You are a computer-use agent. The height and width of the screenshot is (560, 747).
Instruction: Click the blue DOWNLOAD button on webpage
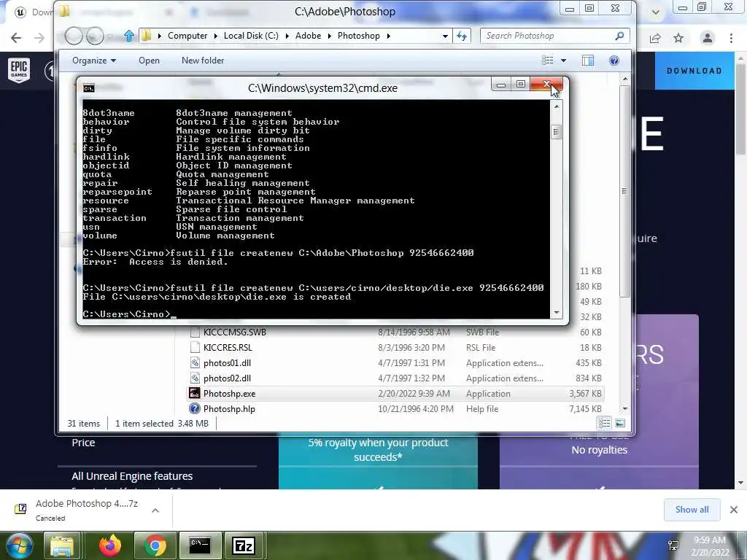coord(694,71)
